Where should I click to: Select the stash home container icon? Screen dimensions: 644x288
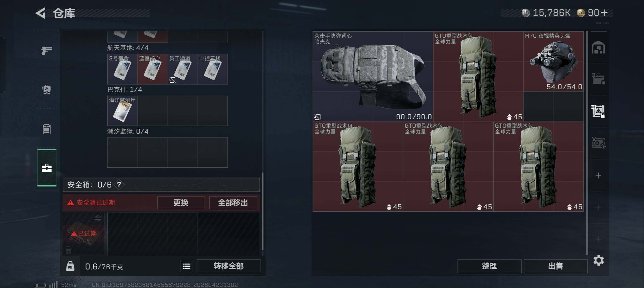click(x=598, y=48)
